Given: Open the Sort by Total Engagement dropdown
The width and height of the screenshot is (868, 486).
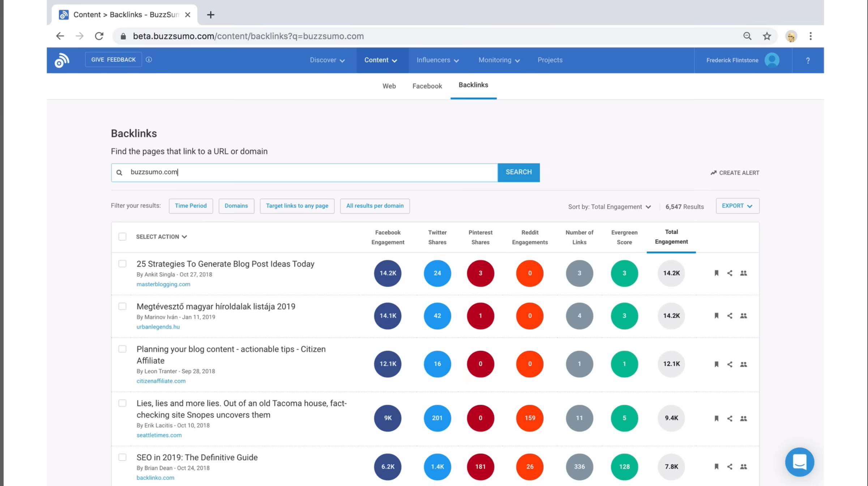Looking at the screenshot, I should (x=610, y=207).
